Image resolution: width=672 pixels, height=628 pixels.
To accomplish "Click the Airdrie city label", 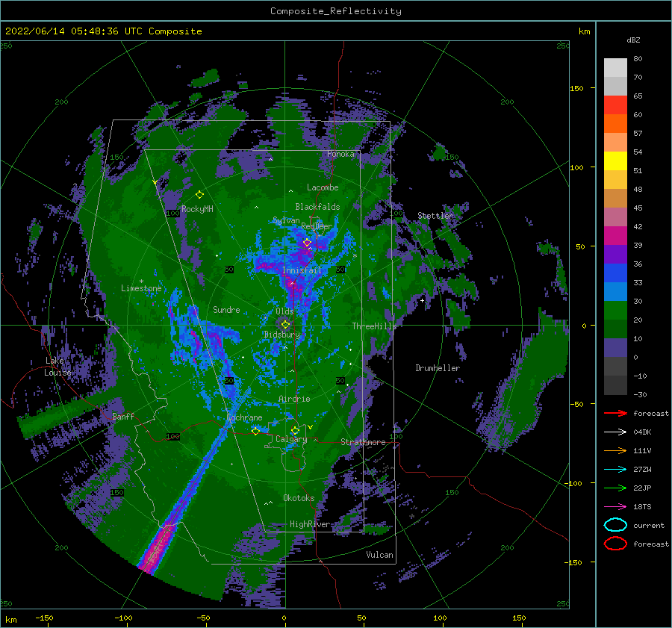I will point(294,399).
